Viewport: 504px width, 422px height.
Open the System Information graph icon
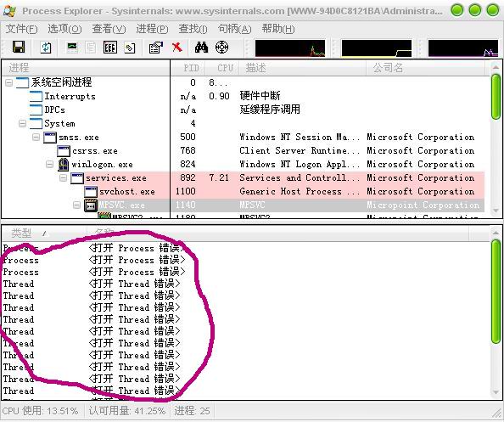point(72,48)
